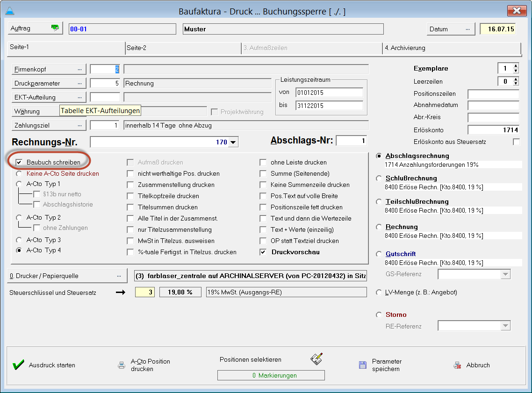Switch to the Seite-2 tab
The height and width of the screenshot is (393, 532).
[x=137, y=48]
